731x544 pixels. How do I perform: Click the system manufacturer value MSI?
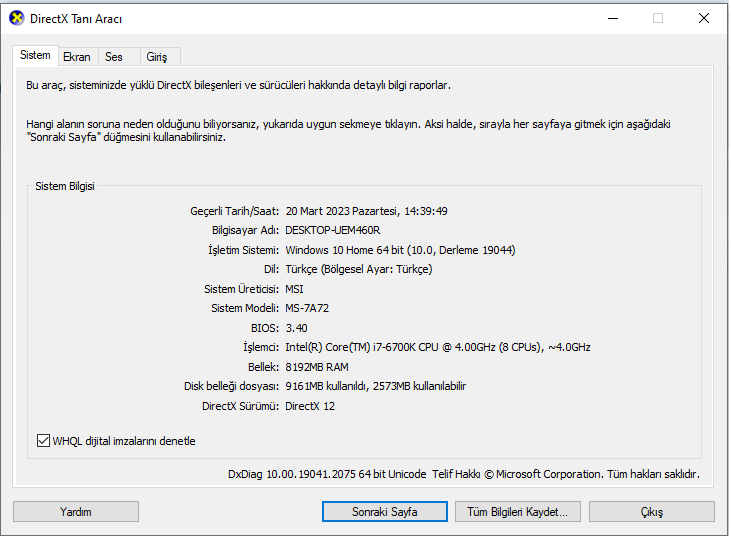295,289
